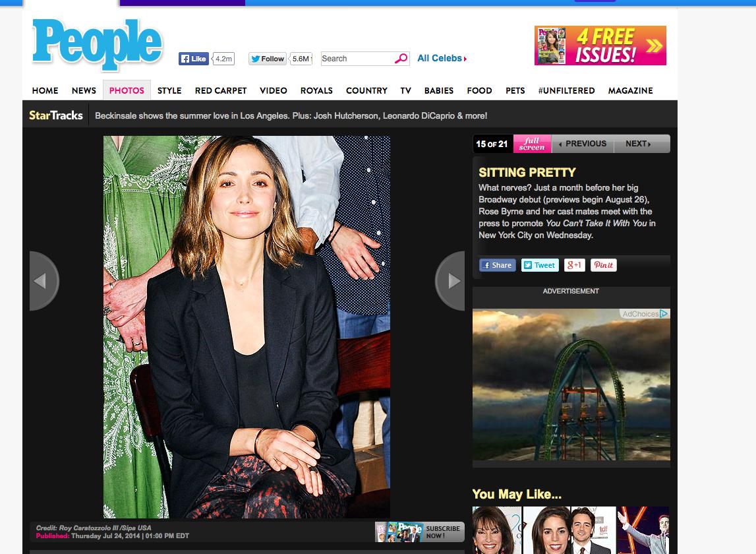The image size is (756, 554).
Task: Click the People logo
Action: click(x=98, y=45)
